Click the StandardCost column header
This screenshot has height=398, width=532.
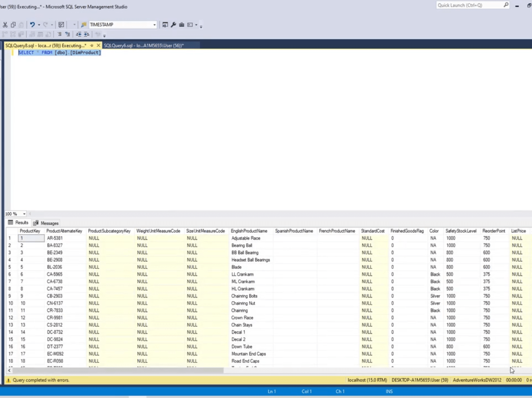pos(373,231)
